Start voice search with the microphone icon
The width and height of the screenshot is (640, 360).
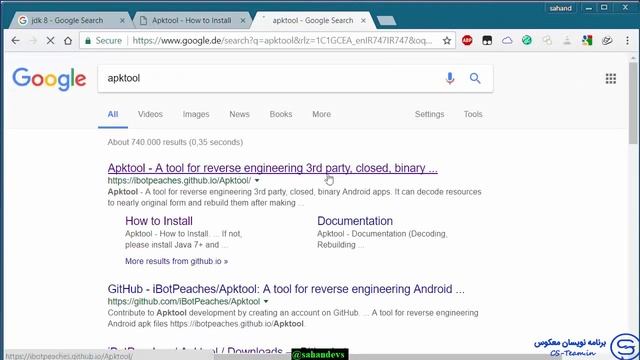point(450,78)
